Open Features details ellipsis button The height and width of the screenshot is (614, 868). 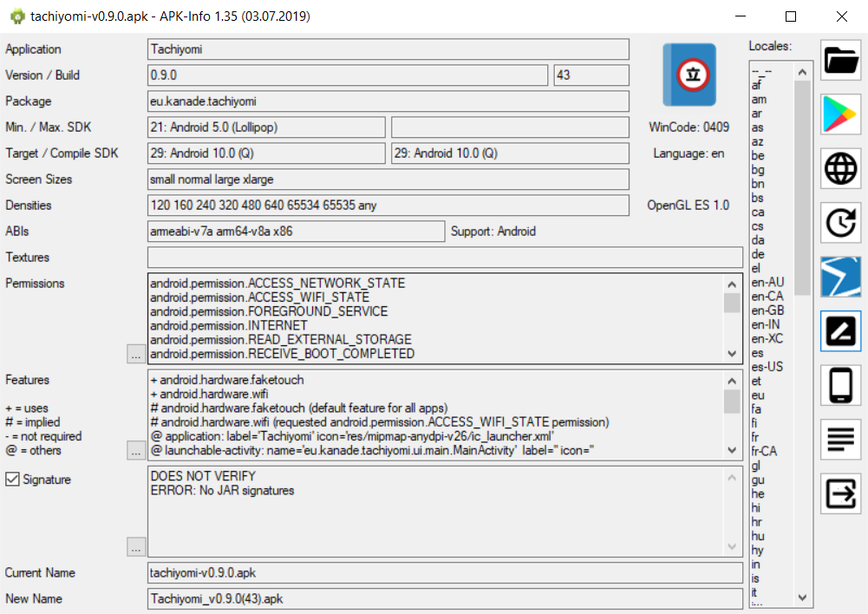click(x=136, y=450)
